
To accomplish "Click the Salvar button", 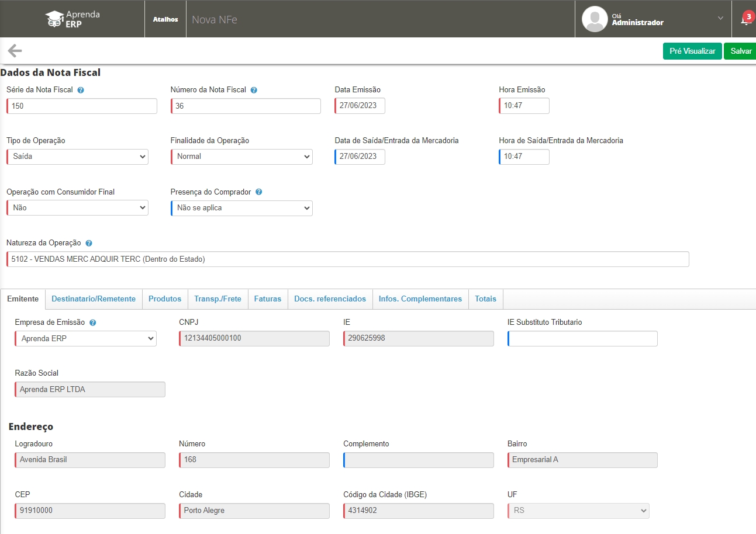I will (x=740, y=51).
